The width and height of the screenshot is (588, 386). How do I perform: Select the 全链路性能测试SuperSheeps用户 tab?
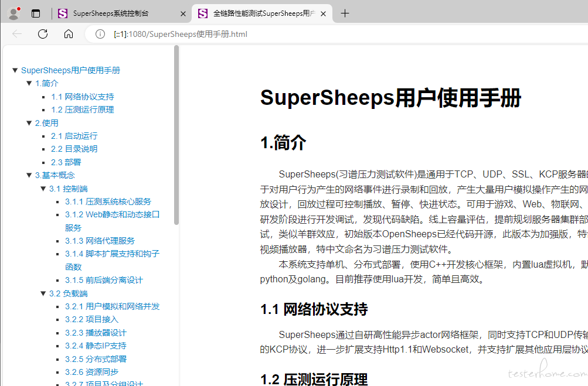(261, 13)
